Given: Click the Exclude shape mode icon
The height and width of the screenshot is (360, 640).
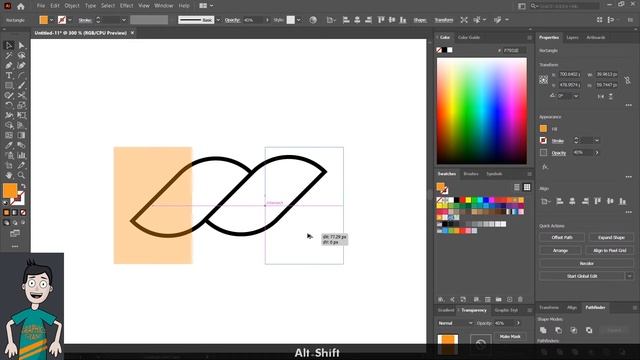Looking at the screenshot, I should (589, 330).
